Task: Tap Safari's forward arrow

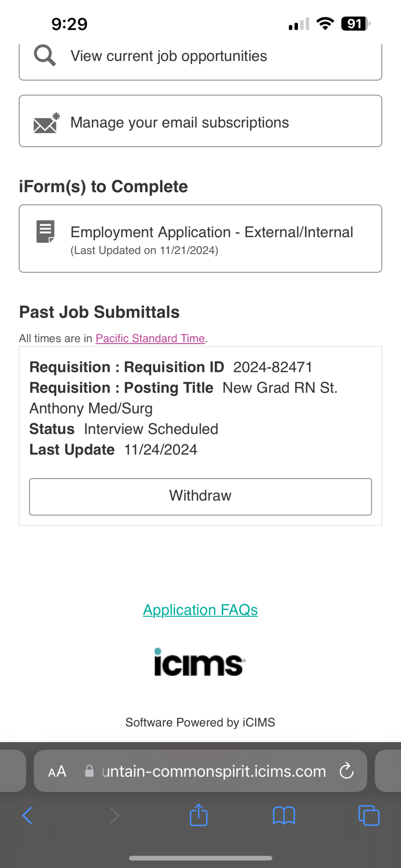Action: point(114,815)
